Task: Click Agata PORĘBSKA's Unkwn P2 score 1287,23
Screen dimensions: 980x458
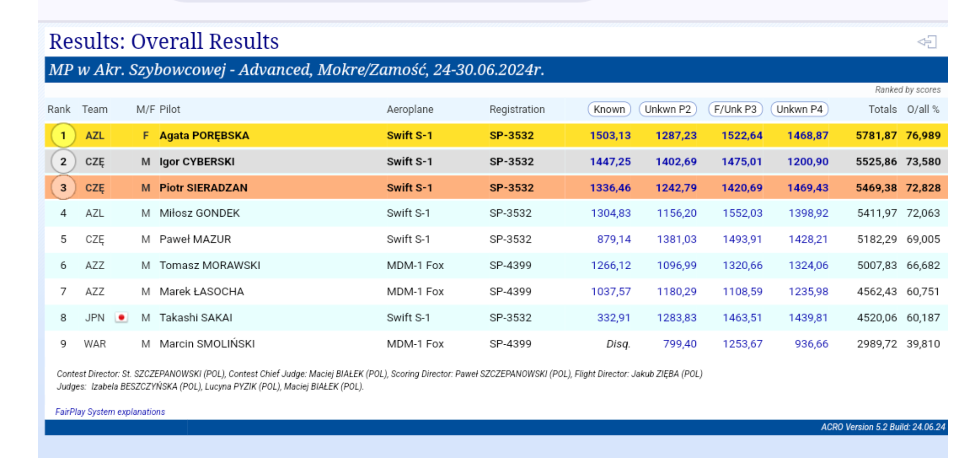Action: tap(676, 136)
